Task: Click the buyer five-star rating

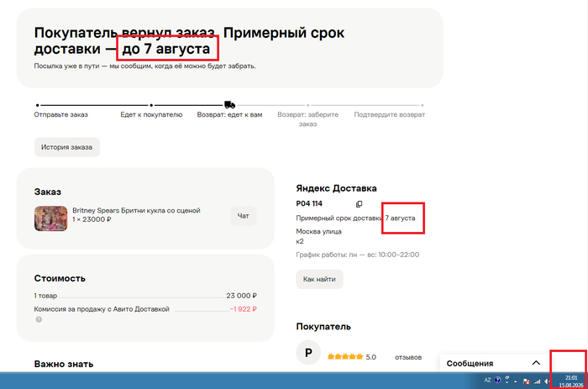Action: coord(345,357)
